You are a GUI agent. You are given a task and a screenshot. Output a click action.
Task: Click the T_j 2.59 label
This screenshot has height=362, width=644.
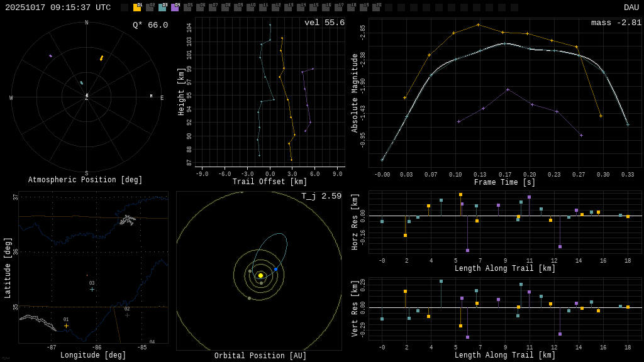(x=321, y=196)
